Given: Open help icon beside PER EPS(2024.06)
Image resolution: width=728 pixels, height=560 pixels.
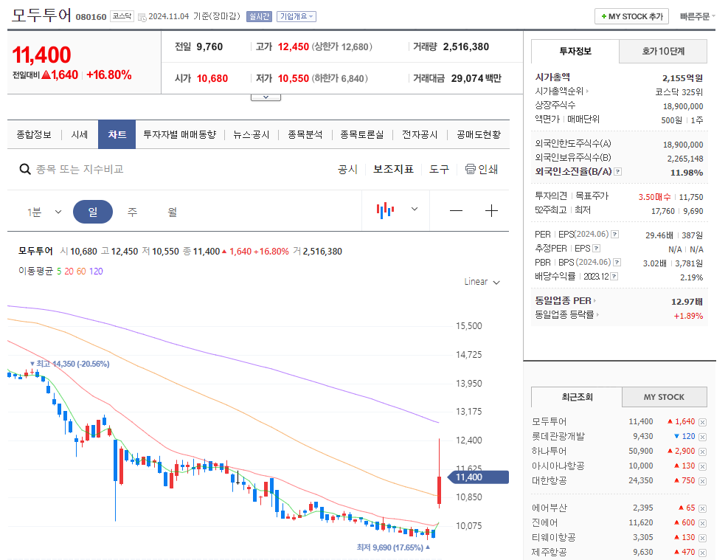Looking at the screenshot, I should coord(614,235).
